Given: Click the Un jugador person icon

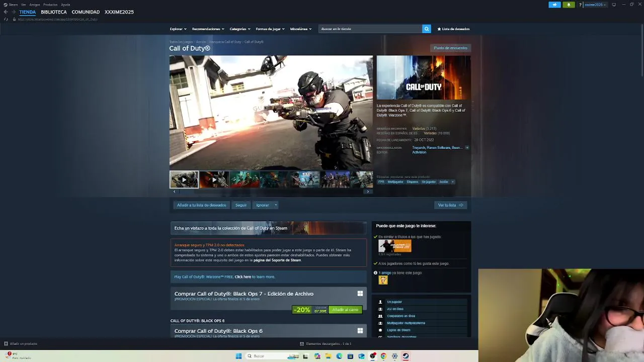Looking at the screenshot, I should (x=380, y=302).
